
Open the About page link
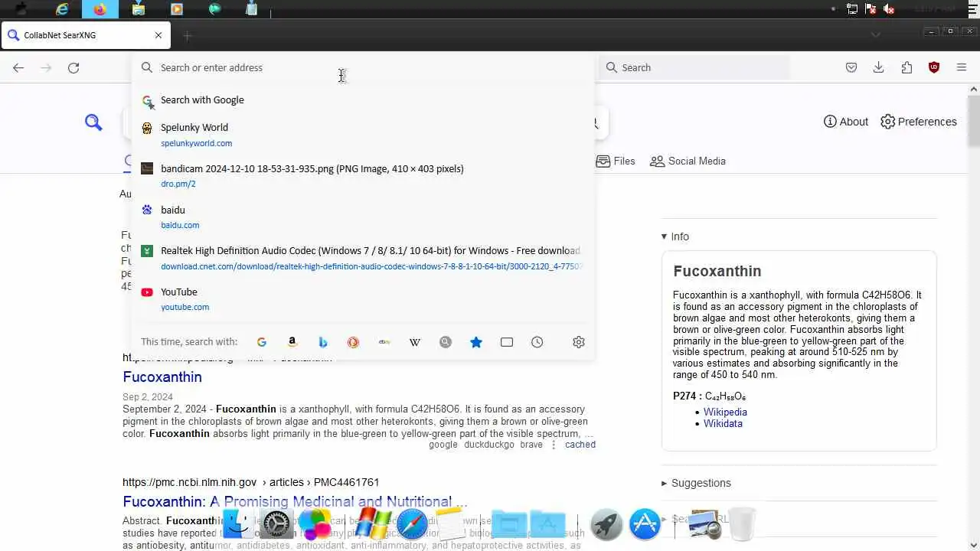(846, 122)
